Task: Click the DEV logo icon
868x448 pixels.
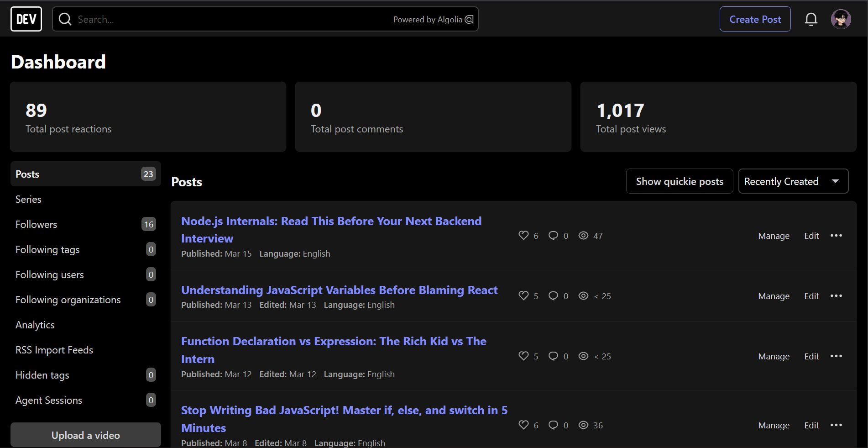Action: click(x=26, y=19)
